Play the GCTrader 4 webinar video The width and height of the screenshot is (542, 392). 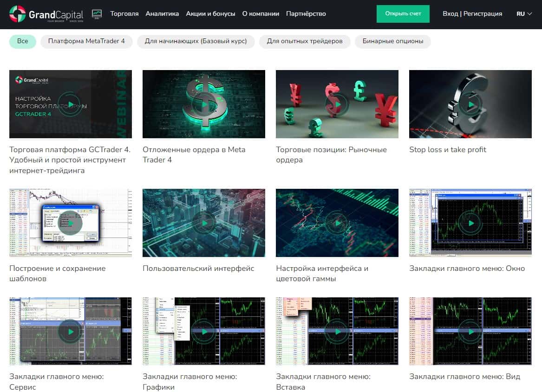click(x=71, y=104)
